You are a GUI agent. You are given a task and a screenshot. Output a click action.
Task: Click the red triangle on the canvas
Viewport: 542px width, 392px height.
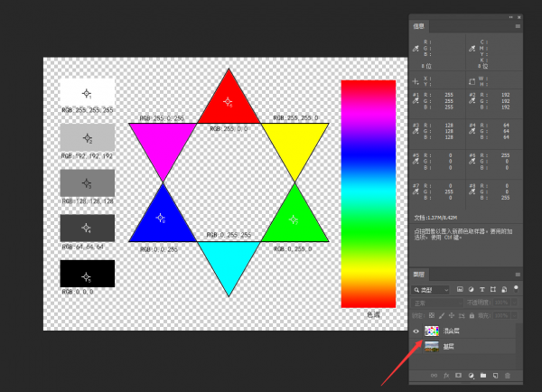228,101
